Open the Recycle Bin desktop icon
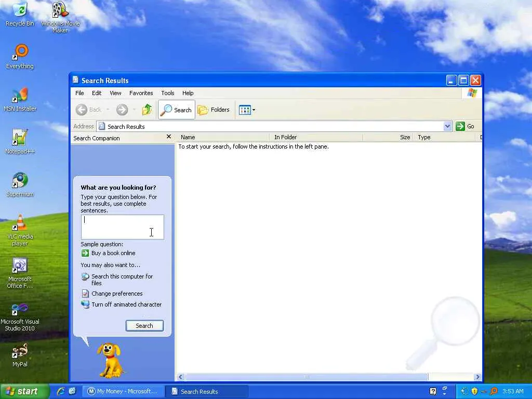Image resolution: width=532 pixels, height=399 pixels. pyautogui.click(x=20, y=14)
